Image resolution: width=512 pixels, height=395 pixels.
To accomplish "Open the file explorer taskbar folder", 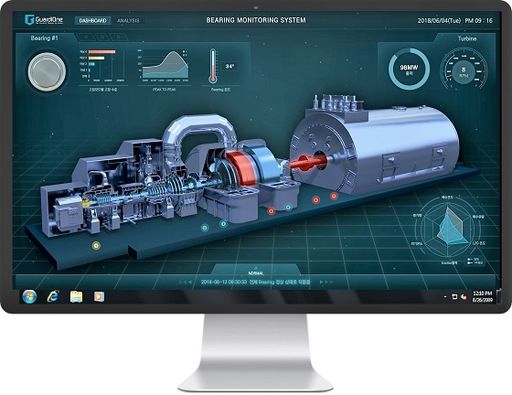I will point(76,297).
